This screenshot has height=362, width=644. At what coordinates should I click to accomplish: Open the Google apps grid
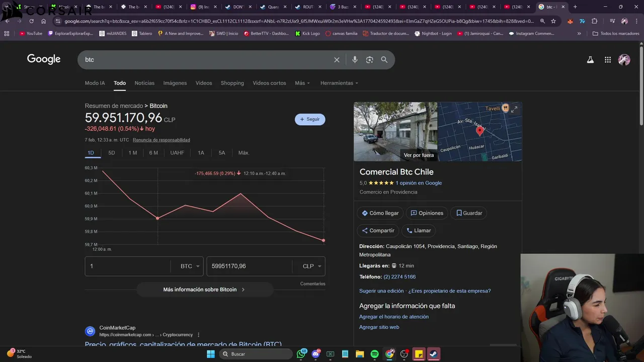tap(608, 60)
